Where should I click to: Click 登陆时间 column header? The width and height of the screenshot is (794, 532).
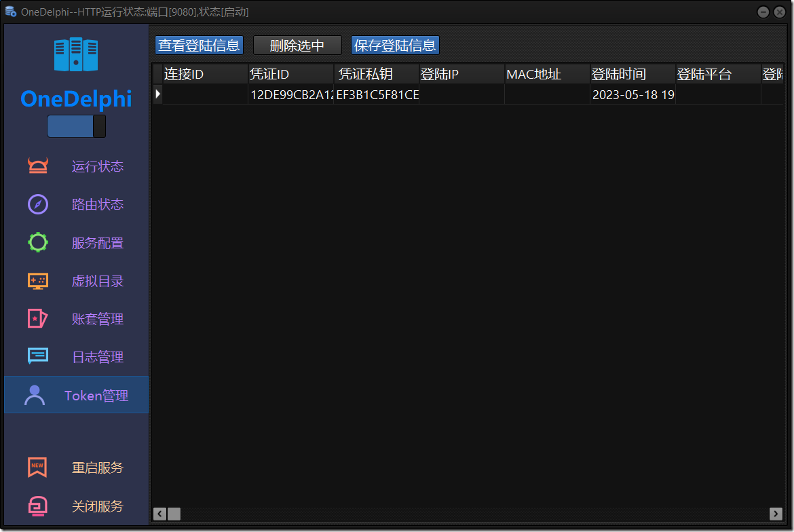click(x=633, y=74)
